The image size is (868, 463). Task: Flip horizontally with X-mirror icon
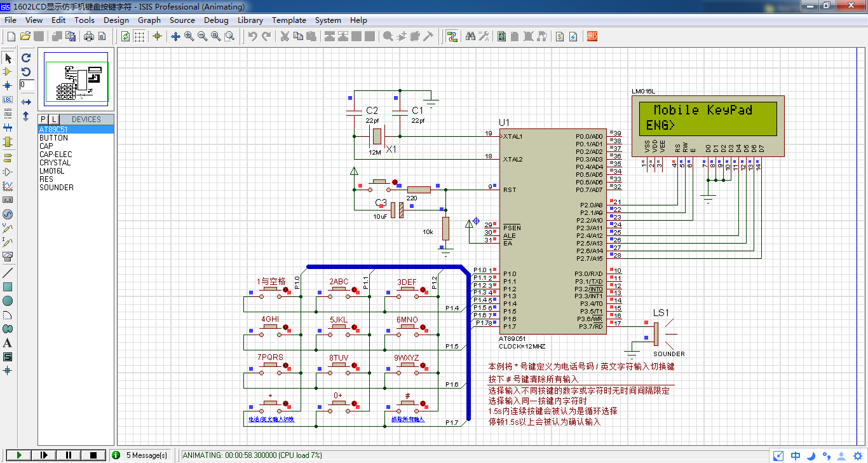[26, 102]
